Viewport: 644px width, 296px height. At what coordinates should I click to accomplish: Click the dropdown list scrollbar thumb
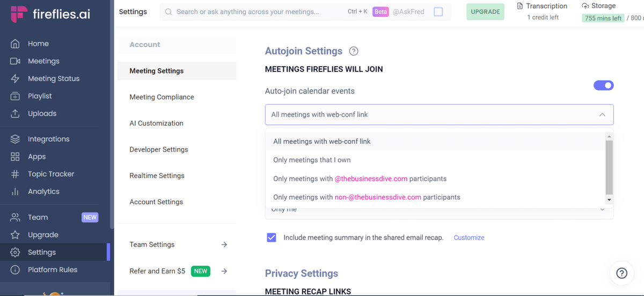click(609, 167)
